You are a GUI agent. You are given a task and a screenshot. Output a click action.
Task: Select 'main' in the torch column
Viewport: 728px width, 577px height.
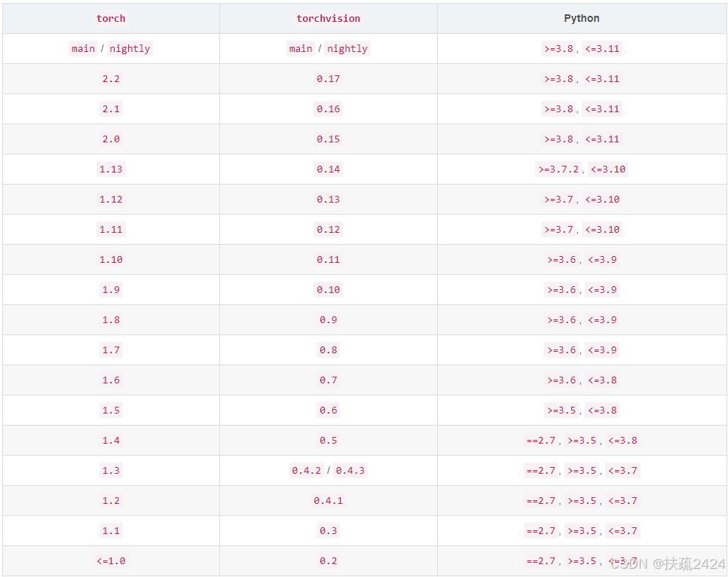83,49
